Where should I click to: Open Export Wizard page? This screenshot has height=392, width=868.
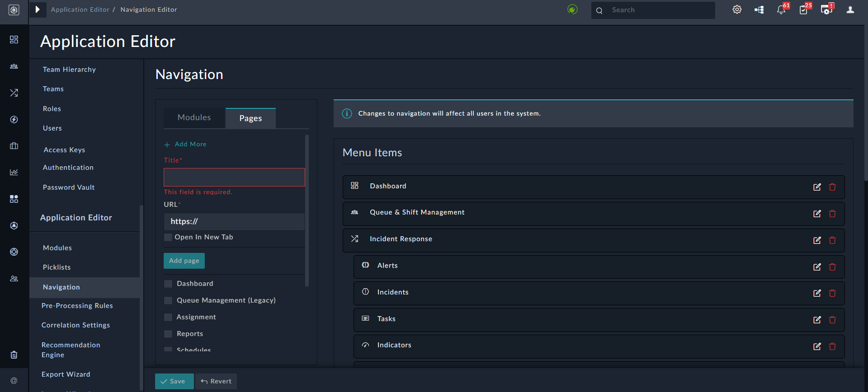click(66, 374)
